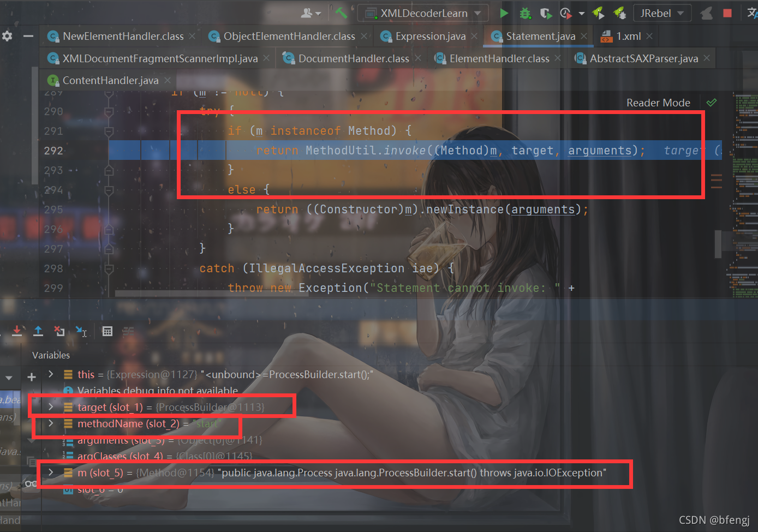Close the Expression.java tab

[474, 36]
